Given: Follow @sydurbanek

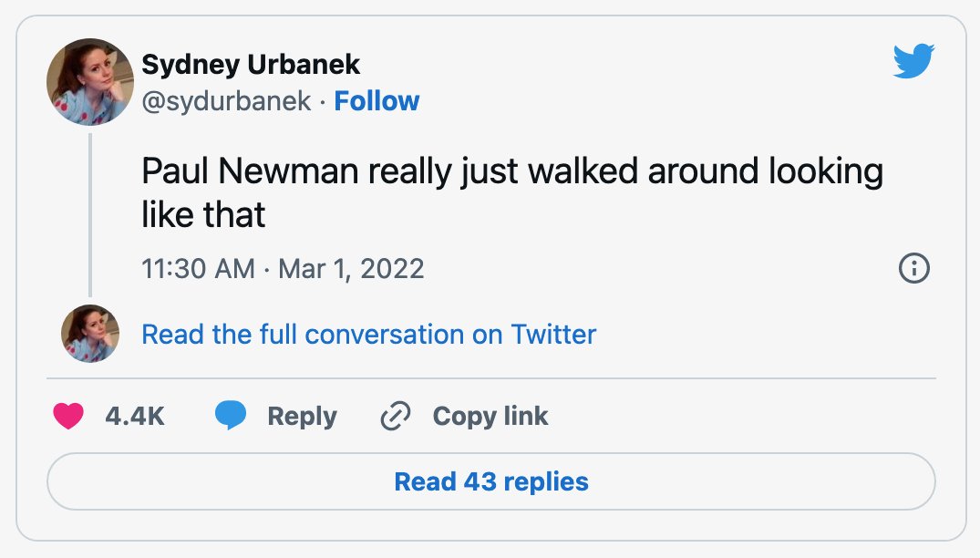Looking at the screenshot, I should click(x=377, y=100).
